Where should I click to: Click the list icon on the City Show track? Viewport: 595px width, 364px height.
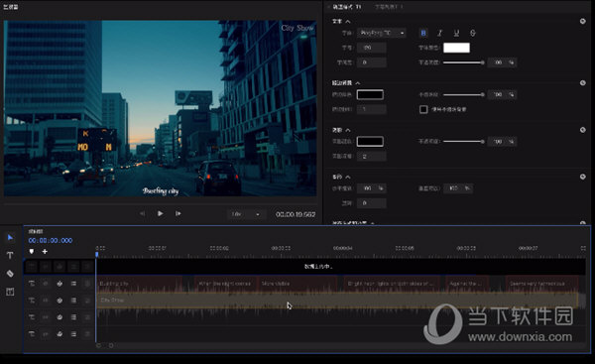[73, 301]
